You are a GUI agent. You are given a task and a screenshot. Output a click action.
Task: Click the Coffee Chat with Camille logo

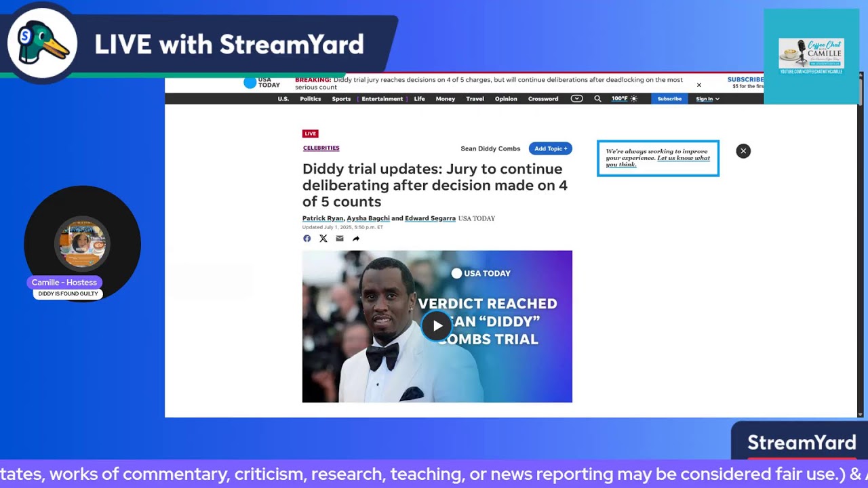point(811,56)
